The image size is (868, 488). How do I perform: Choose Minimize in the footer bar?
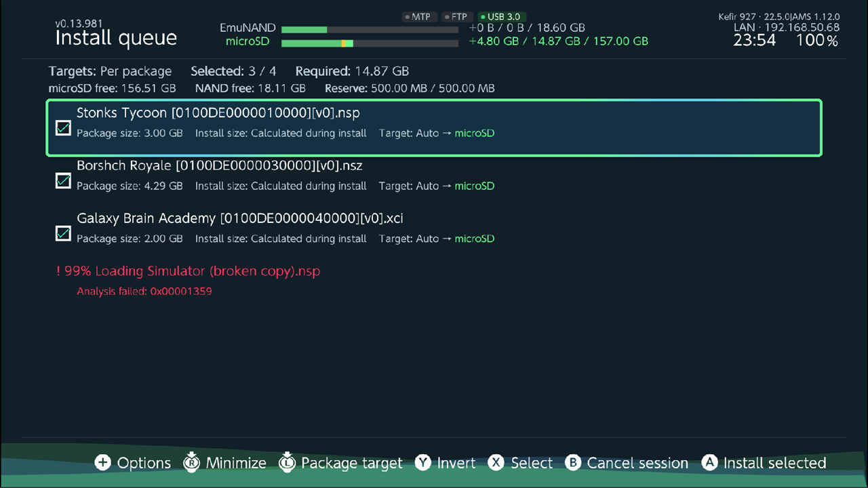click(x=236, y=464)
